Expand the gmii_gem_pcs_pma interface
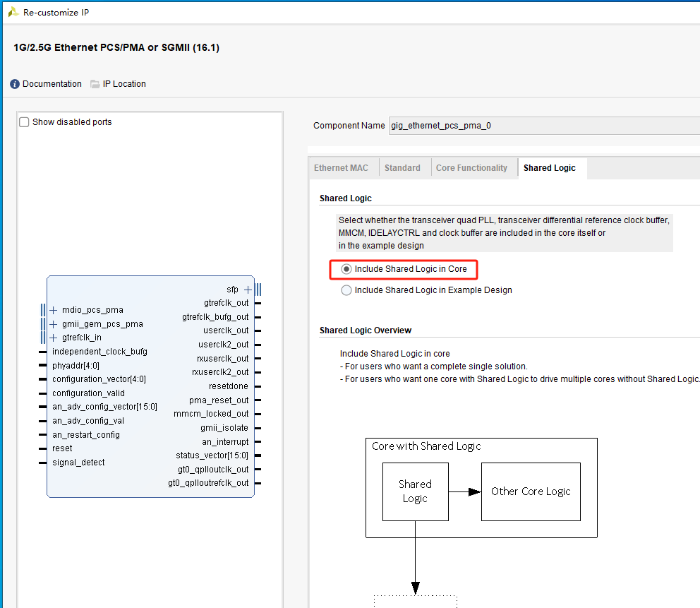Screen dimensions: 700x608 click(53, 324)
